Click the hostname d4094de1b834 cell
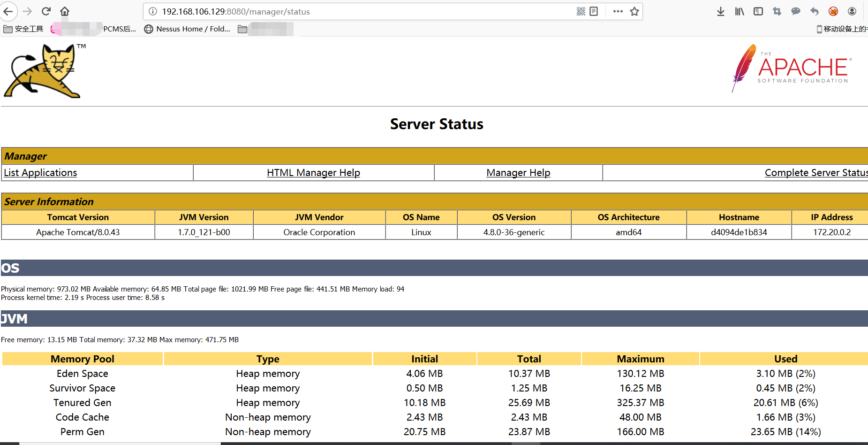 tap(739, 232)
